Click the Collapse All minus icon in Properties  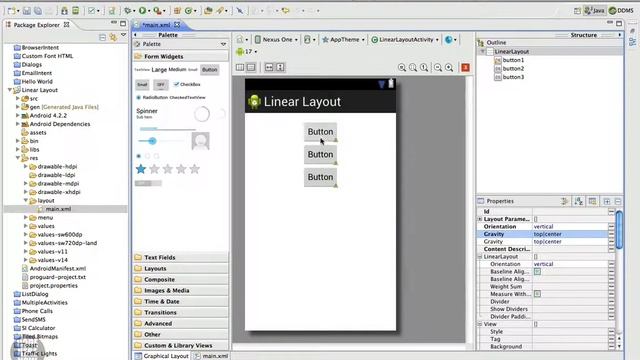[x=618, y=201]
